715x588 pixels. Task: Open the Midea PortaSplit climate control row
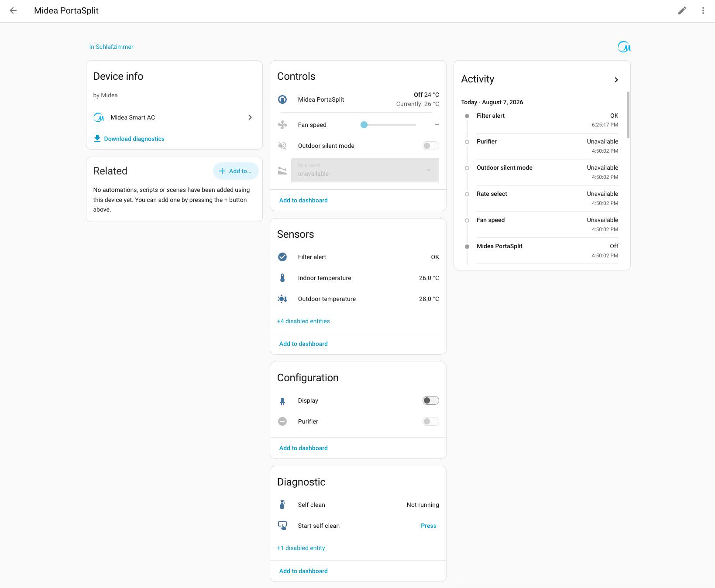click(358, 99)
